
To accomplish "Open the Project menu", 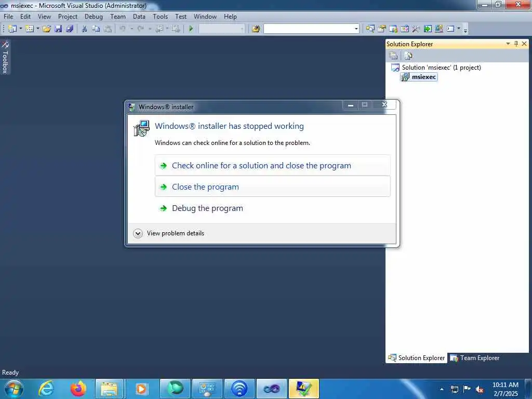I will click(68, 17).
